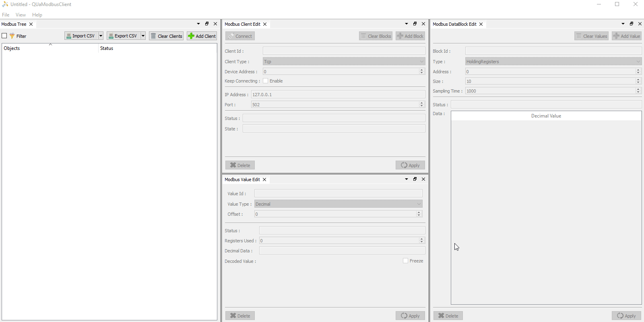644x322 pixels.
Task: Click Apply in Modbus Client Edit
Action: tap(410, 165)
